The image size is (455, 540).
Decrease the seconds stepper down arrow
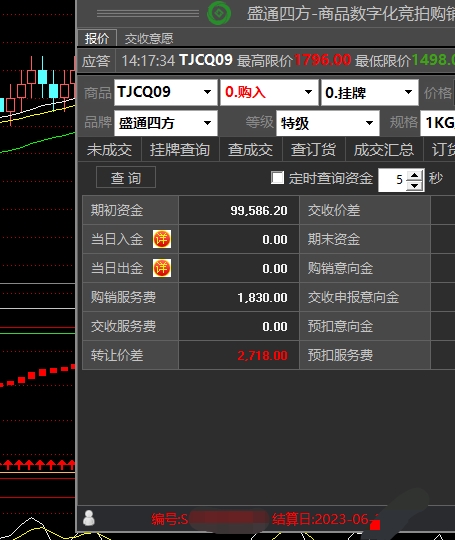415,185
